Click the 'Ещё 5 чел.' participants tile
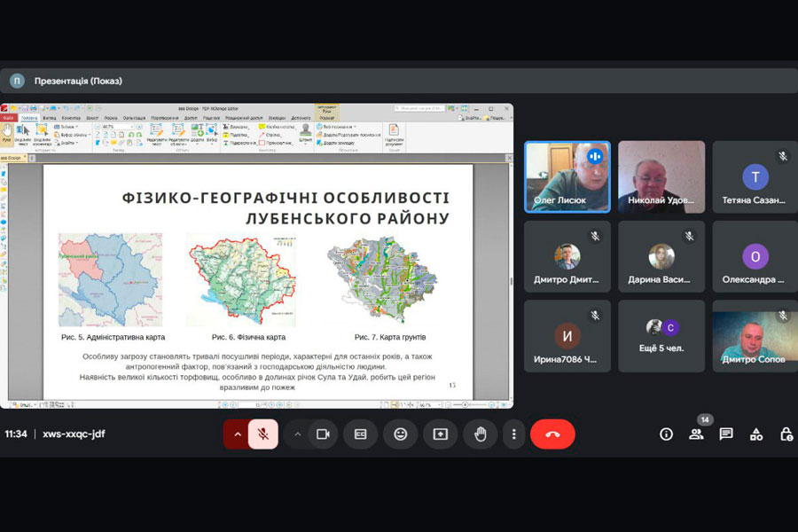Image resolution: width=798 pixels, height=532 pixels. click(661, 334)
